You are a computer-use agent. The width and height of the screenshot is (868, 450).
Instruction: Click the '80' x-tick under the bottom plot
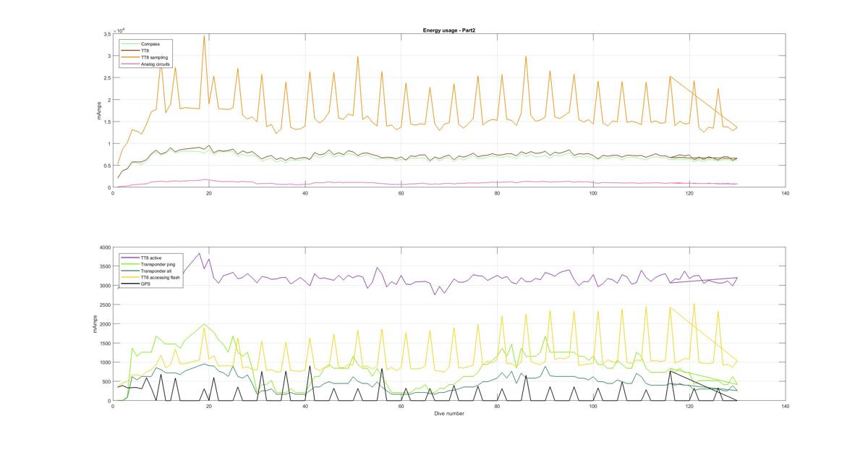(x=497, y=407)
